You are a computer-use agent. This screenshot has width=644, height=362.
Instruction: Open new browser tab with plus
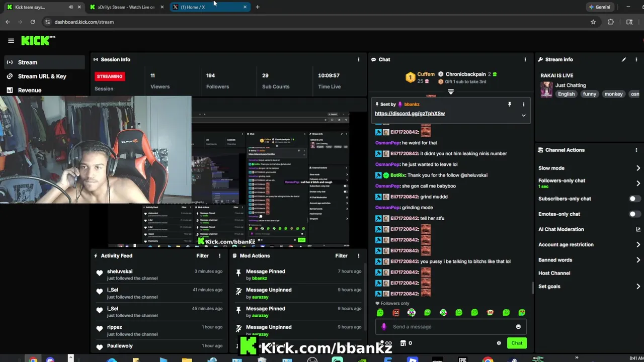(258, 7)
